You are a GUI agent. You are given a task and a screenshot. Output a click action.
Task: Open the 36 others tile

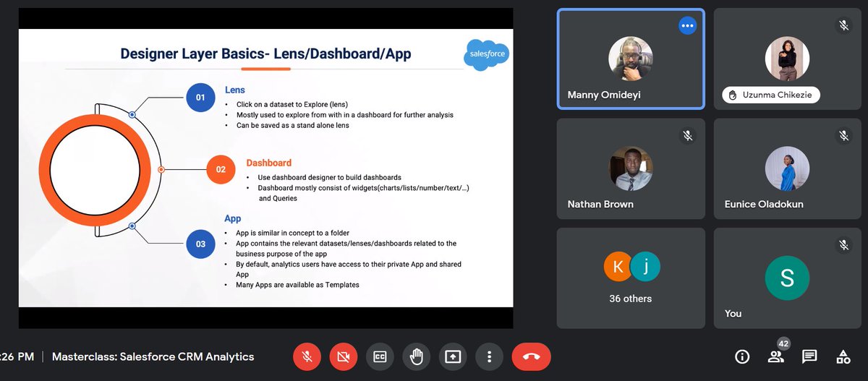(x=631, y=278)
